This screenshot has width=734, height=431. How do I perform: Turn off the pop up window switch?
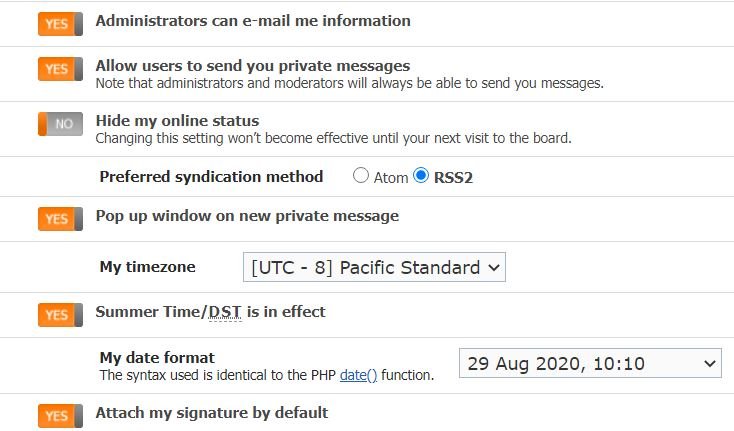[60, 219]
